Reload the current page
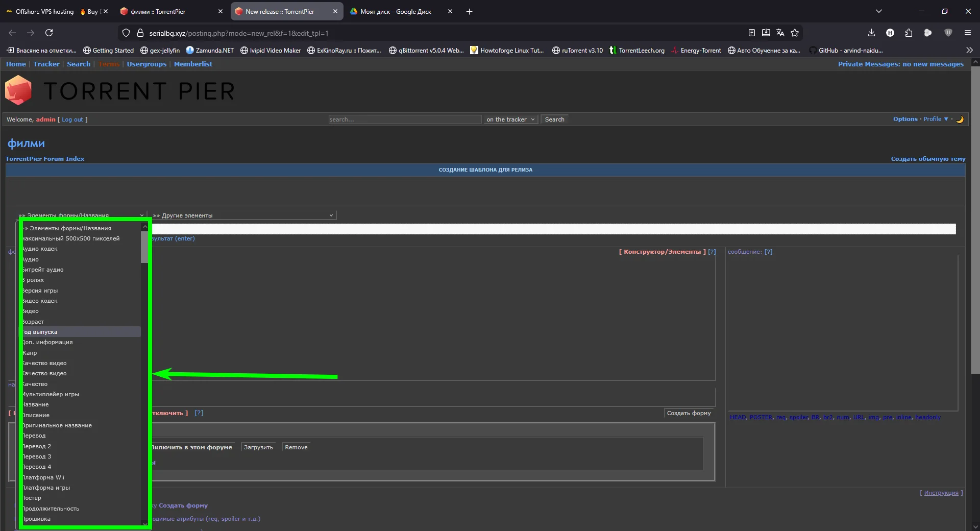Viewport: 980px width, 531px height. pyautogui.click(x=49, y=33)
